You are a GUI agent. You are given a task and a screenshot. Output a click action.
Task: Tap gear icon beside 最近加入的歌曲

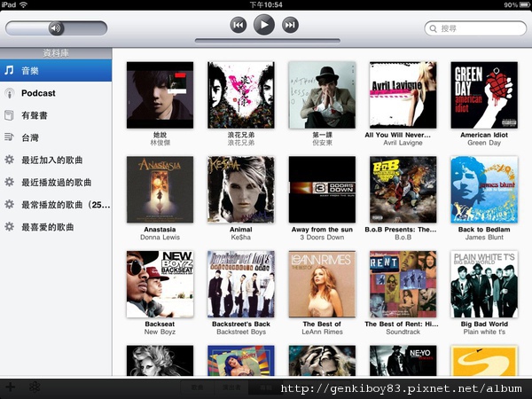(9, 160)
